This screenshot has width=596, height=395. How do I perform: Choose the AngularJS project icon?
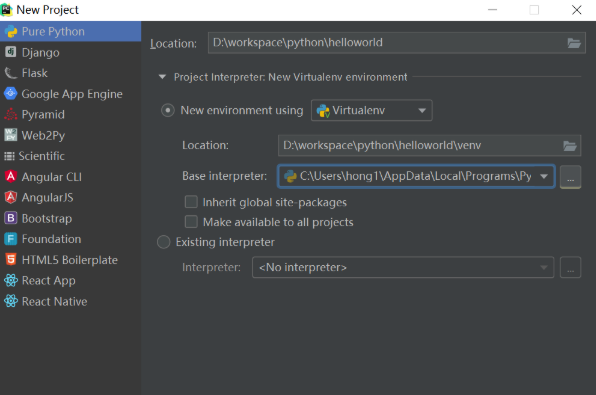tap(11, 197)
